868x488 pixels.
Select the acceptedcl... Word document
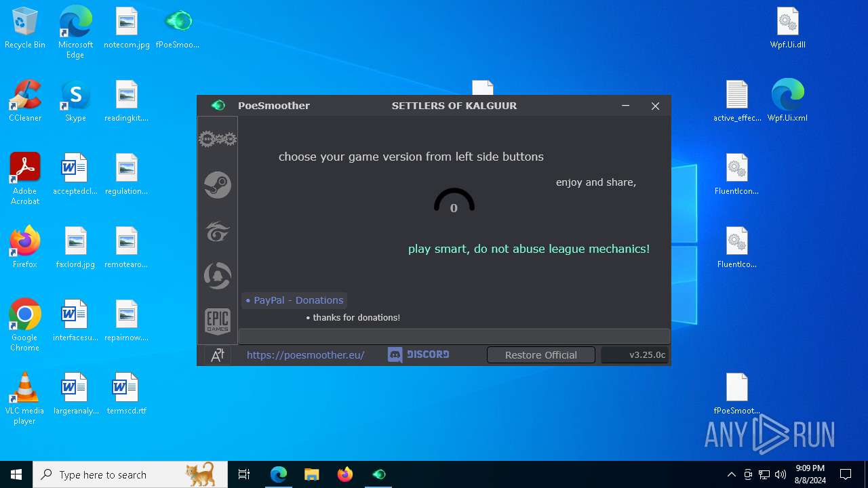(75, 174)
